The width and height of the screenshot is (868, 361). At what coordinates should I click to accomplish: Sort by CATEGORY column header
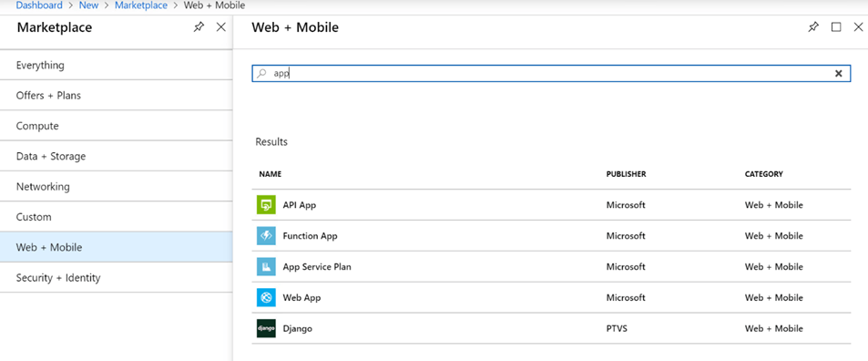pyautogui.click(x=764, y=174)
